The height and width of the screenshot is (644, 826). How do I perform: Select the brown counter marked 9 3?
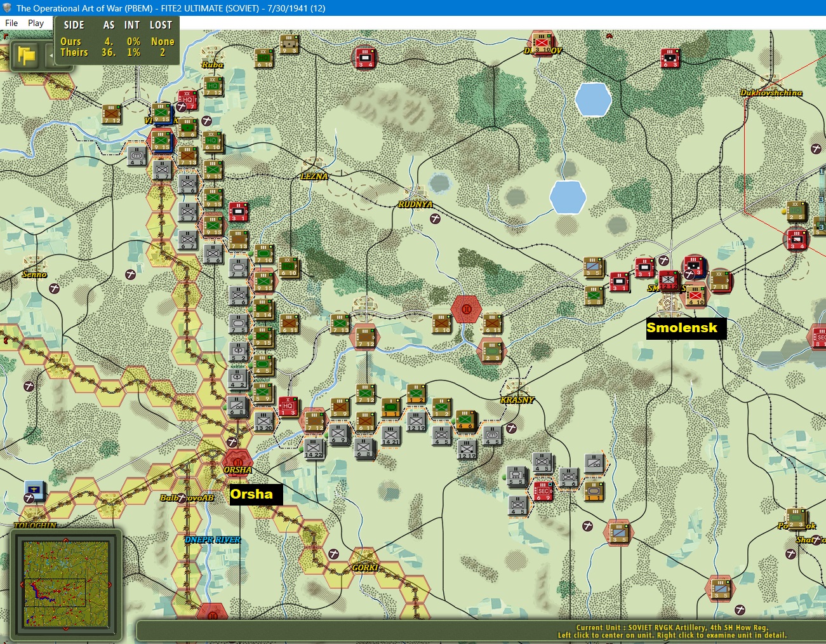point(289,44)
